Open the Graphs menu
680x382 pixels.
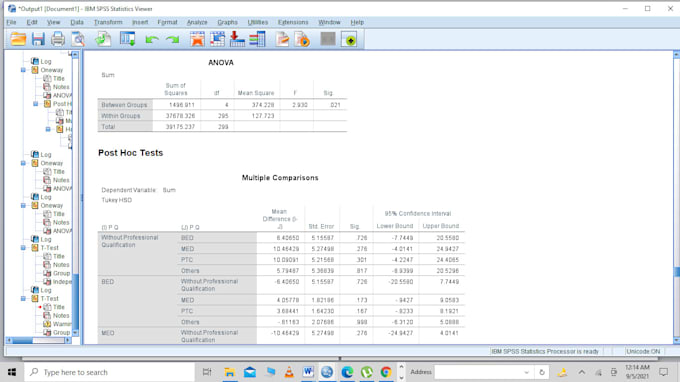(x=227, y=22)
